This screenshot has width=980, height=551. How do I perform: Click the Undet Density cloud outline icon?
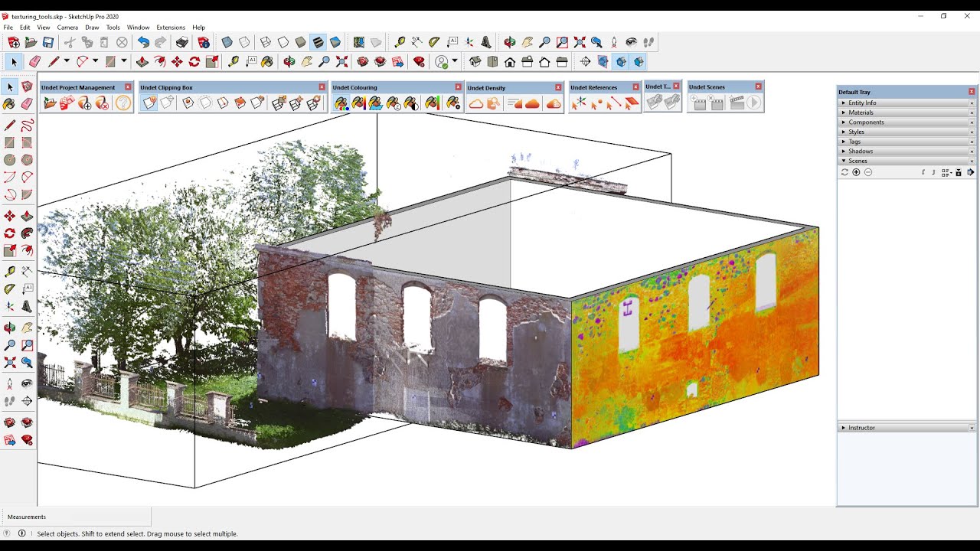tap(476, 103)
